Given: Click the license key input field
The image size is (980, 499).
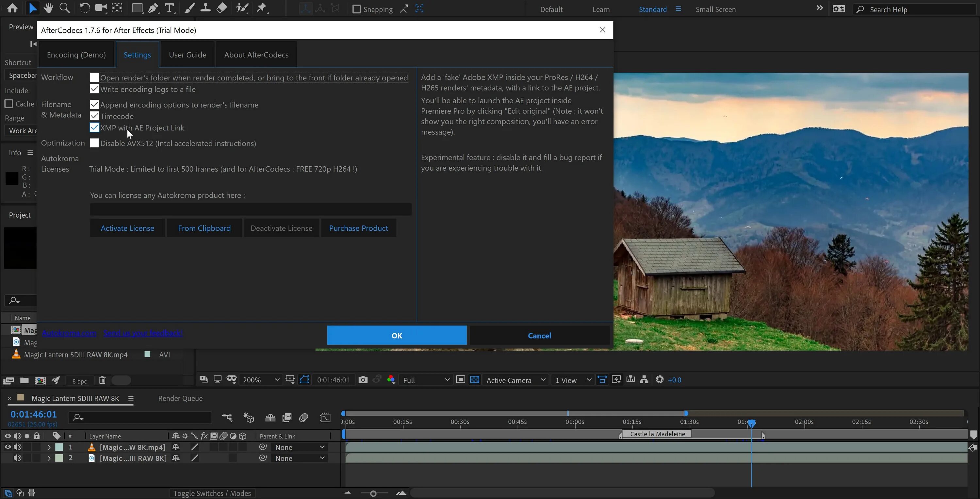Looking at the screenshot, I should [x=250, y=209].
